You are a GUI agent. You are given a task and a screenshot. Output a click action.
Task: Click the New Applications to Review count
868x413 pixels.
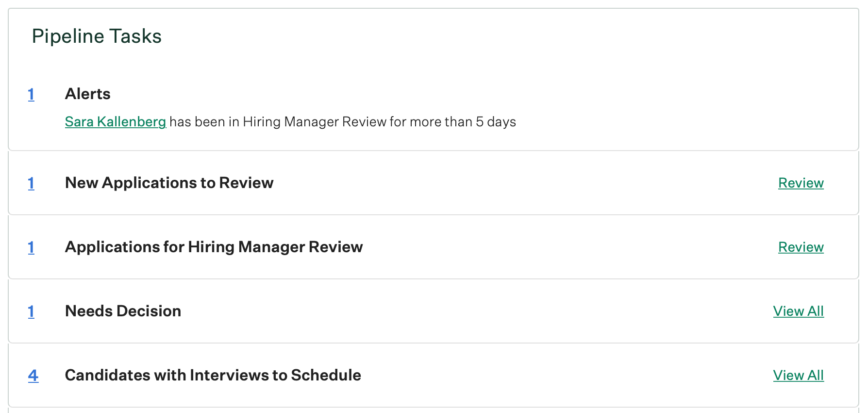point(31,183)
